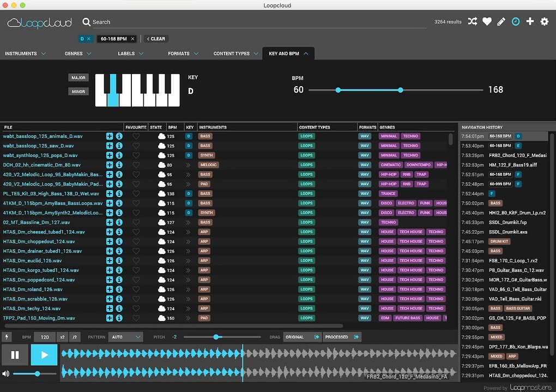Click the Clear filters button
The image size is (556, 392).
pos(156,39)
